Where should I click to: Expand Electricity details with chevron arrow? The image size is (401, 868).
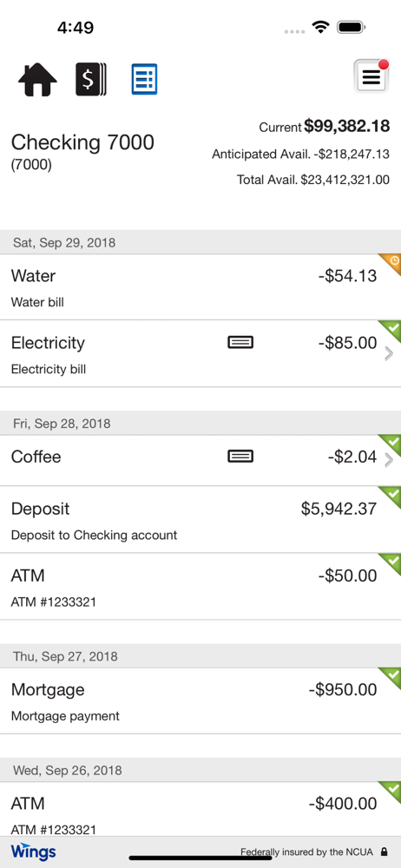pos(389,354)
